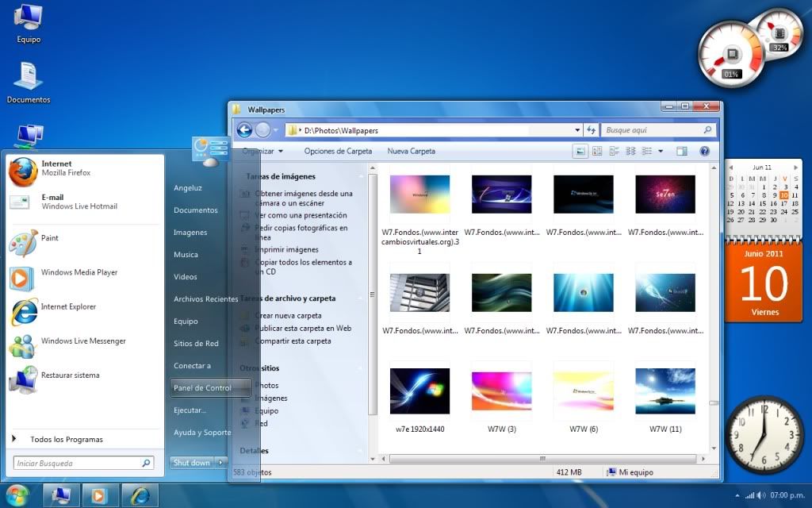The height and width of the screenshot is (508, 812).
Task: Click the D:\Photos\Wallpapers address path
Action: pyautogui.click(x=341, y=131)
